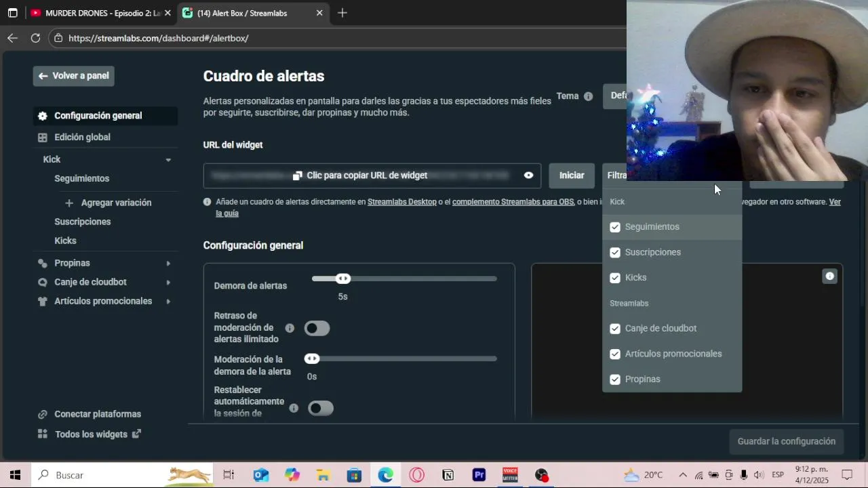Select Suscripciones in the sidebar

83,222
